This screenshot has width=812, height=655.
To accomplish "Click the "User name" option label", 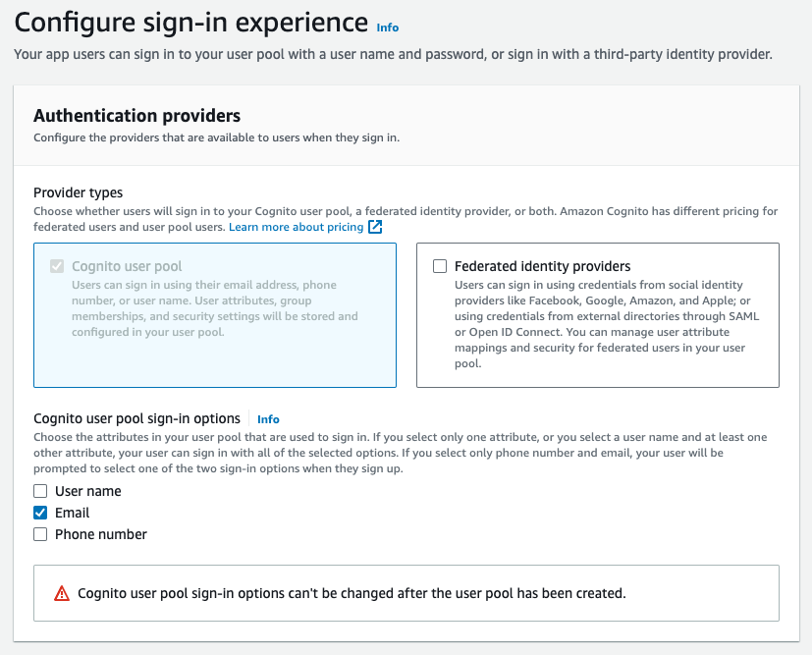I will 88,491.
